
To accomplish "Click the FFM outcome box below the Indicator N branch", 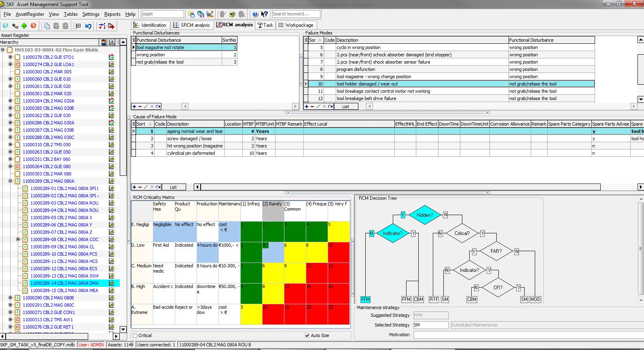I will click(365, 299).
